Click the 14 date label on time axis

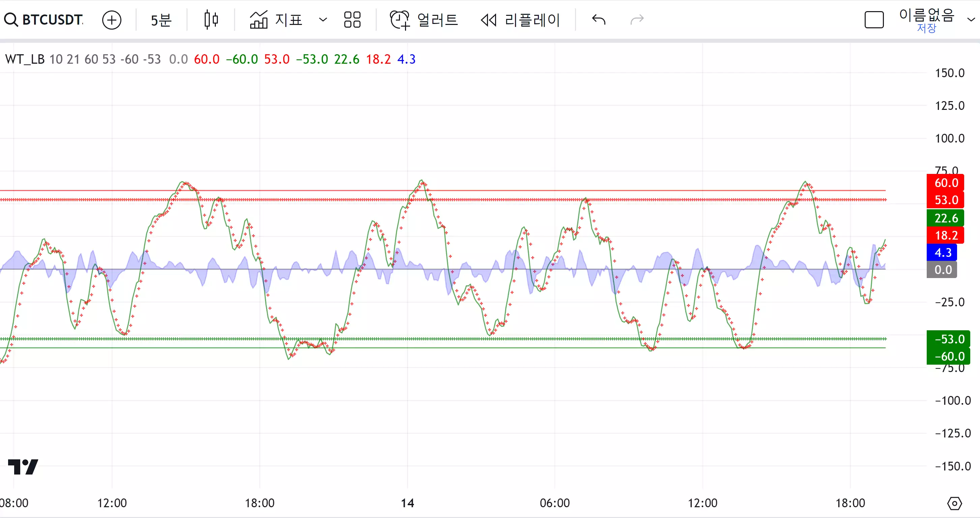407,503
